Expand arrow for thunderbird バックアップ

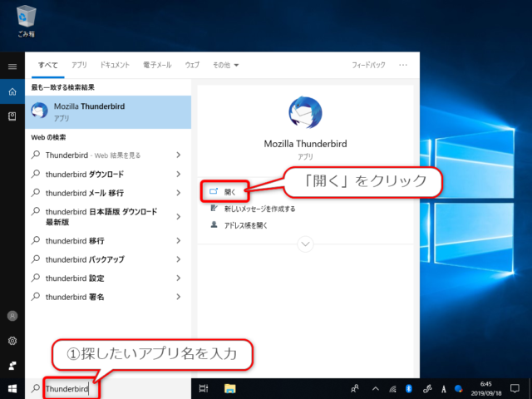[179, 259]
